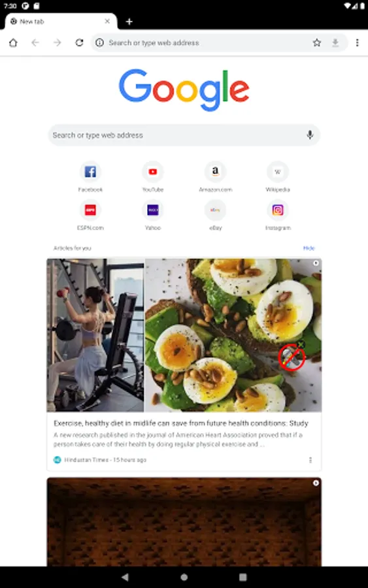Open the Facebook shortcut icon

tap(90, 172)
